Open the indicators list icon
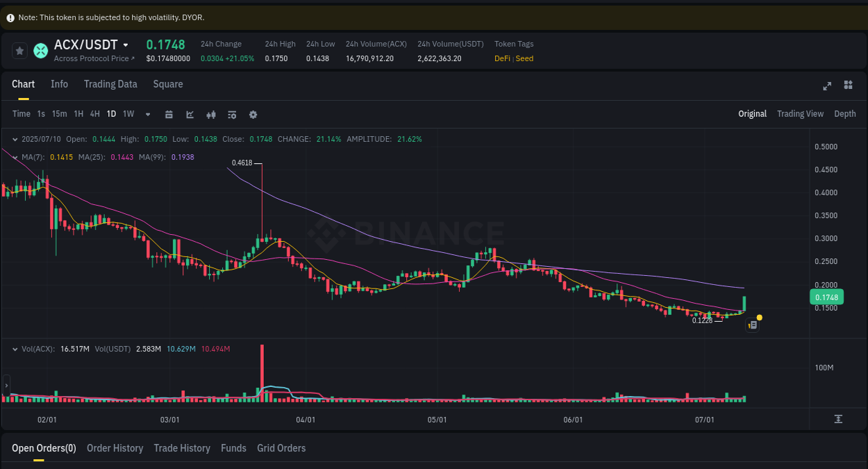868x469 pixels. tap(232, 114)
